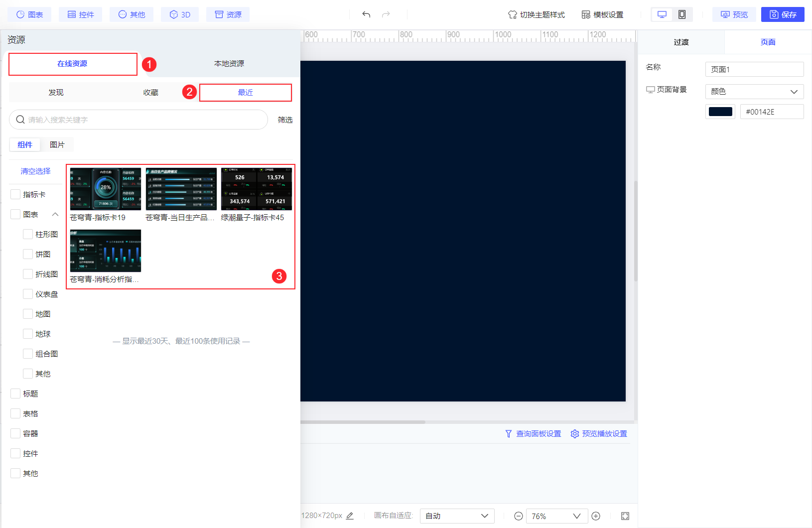
Task: Select the 最近 recent tab
Action: (x=246, y=93)
